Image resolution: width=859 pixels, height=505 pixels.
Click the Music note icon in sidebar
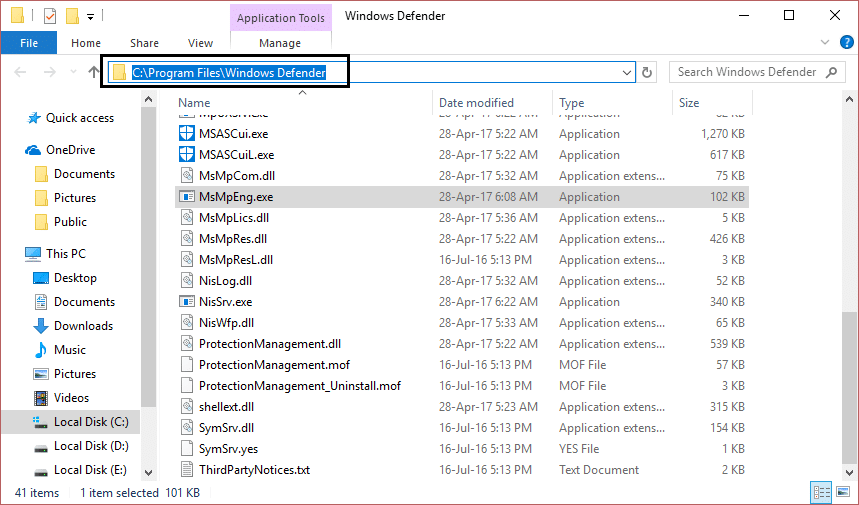coord(41,350)
